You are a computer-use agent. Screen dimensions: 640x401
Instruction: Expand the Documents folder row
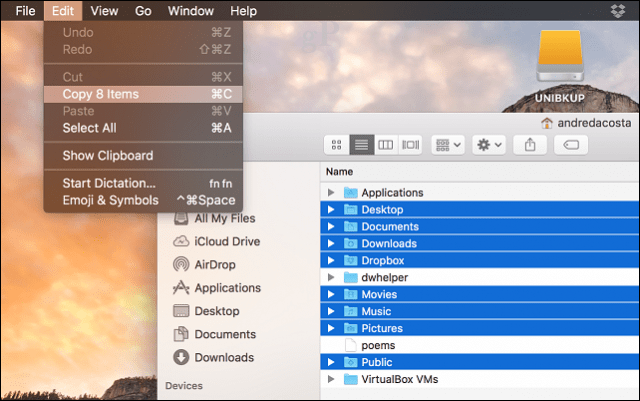[x=331, y=227]
